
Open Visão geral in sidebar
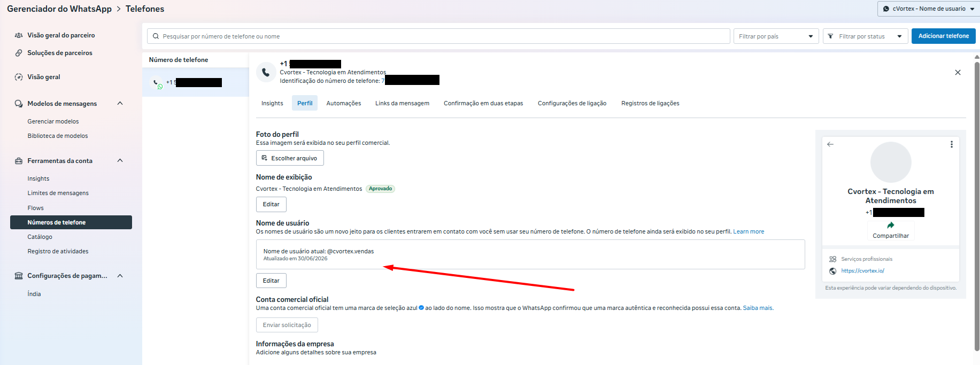click(44, 77)
